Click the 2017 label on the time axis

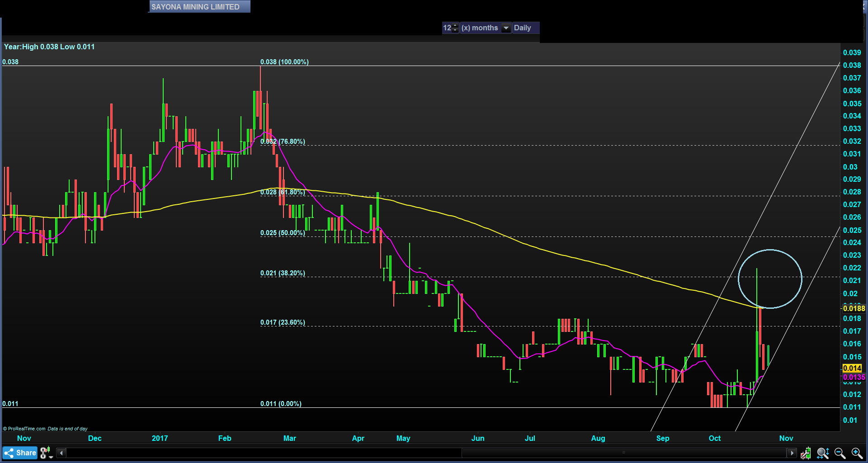point(160,438)
